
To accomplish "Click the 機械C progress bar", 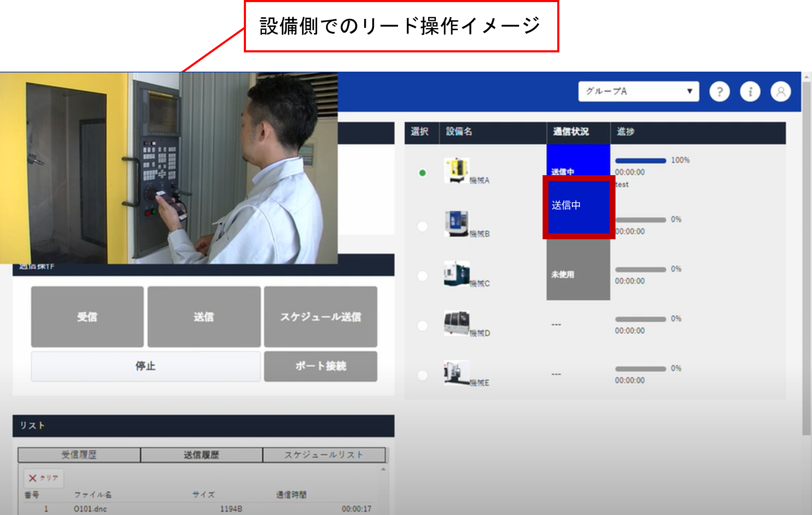I will pyautogui.click(x=640, y=269).
